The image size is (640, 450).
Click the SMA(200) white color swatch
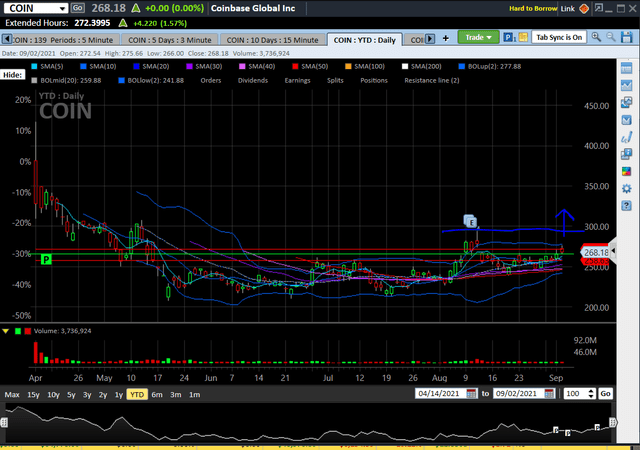coord(405,67)
